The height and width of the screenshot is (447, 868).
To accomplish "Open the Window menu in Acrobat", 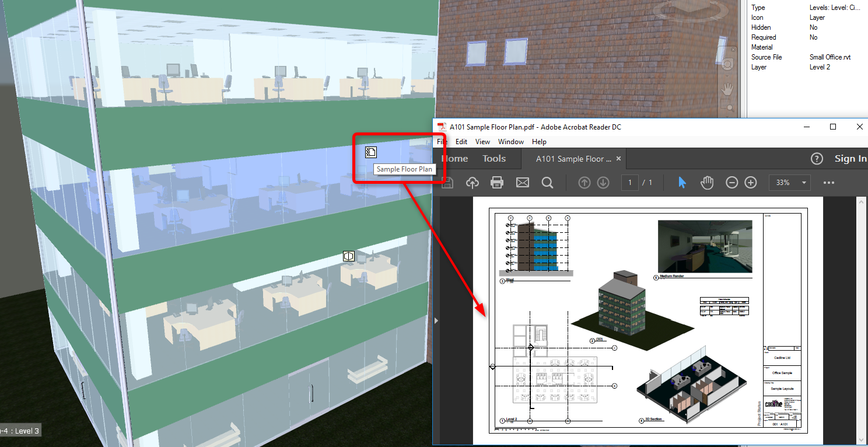I will (x=511, y=142).
